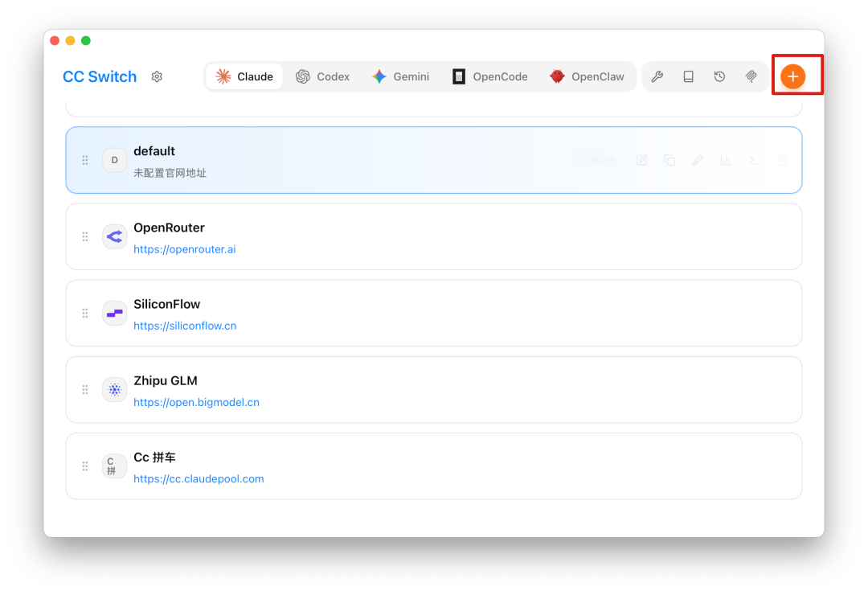Switch to the Claude tab

point(244,76)
